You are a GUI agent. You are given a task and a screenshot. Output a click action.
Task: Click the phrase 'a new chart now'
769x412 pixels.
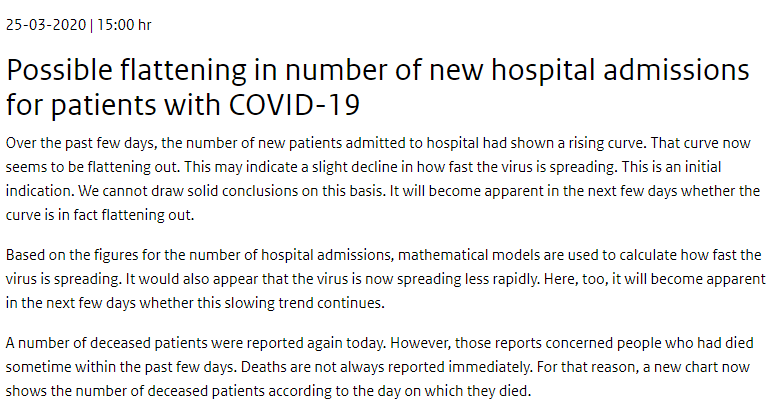coord(695,367)
